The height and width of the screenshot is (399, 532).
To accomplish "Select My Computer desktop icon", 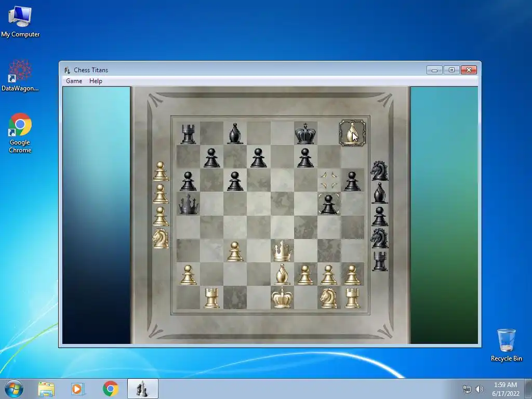I will [x=20, y=21].
